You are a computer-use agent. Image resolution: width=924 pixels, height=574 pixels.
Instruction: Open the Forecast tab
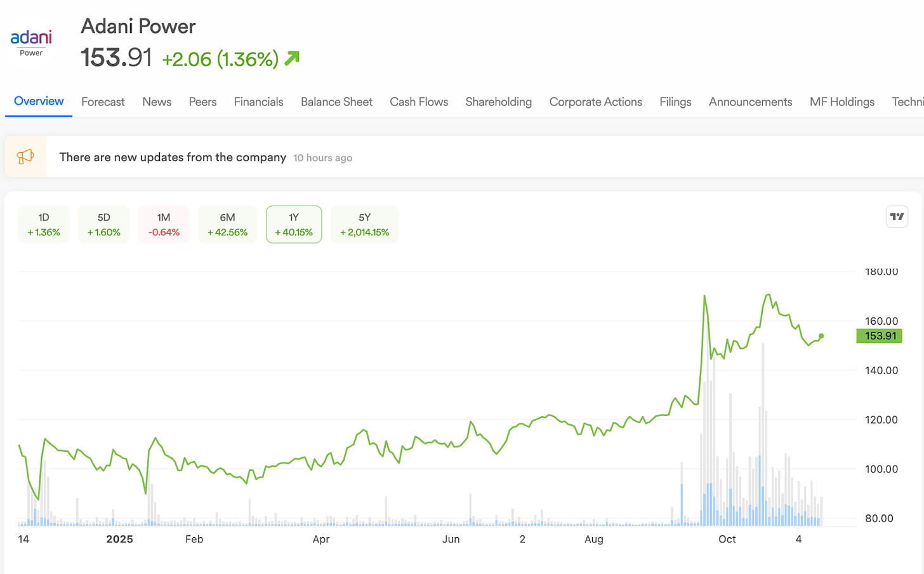pos(103,102)
